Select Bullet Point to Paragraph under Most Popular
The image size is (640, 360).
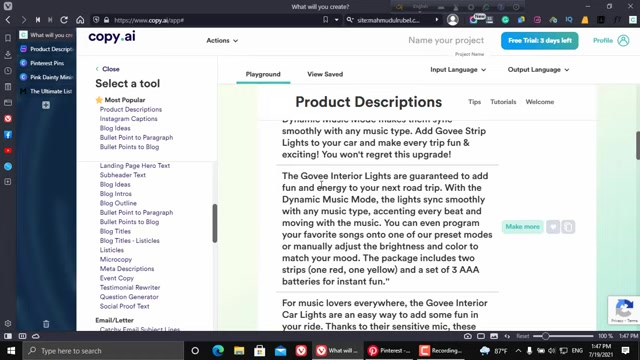click(x=136, y=138)
